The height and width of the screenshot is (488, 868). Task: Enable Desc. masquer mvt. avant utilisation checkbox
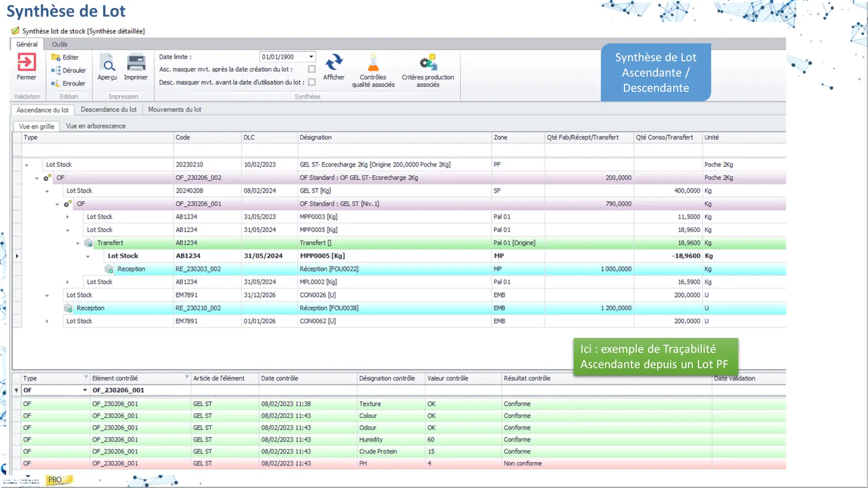coord(312,82)
